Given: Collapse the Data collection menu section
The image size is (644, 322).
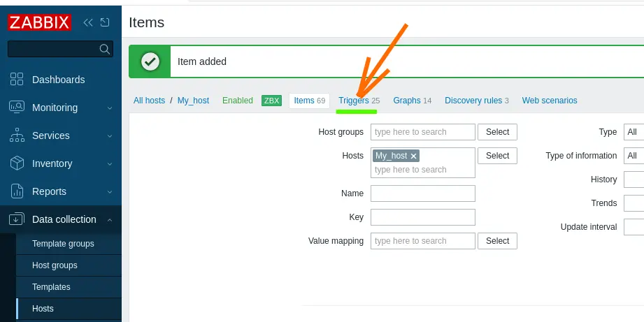Looking at the screenshot, I should [x=109, y=219].
